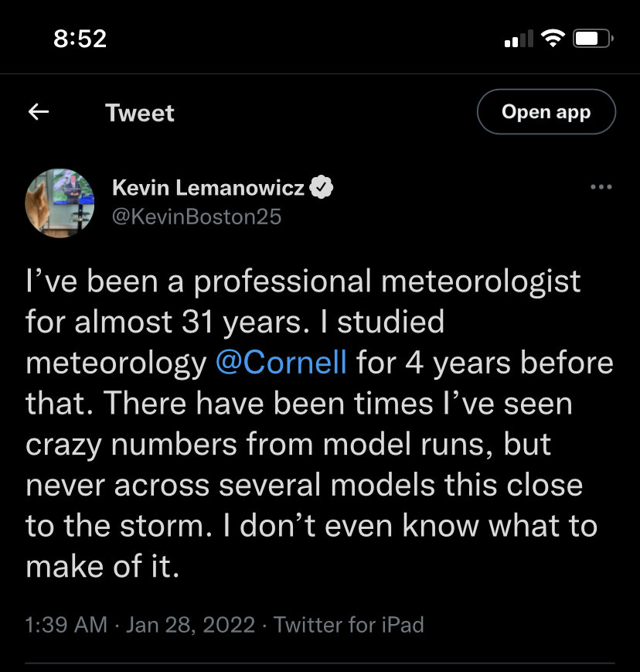Click the Jan 28, 2022 date
640x672 pixels.
[x=191, y=624]
